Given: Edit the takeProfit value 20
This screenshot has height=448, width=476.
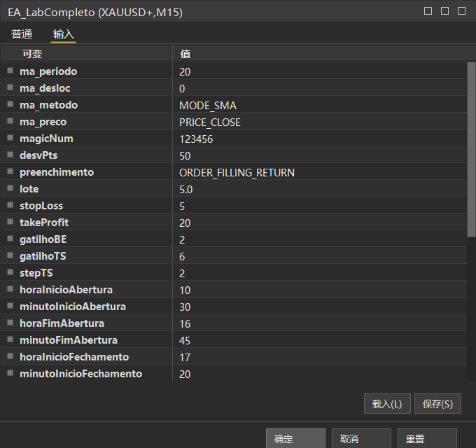Looking at the screenshot, I should point(320,223).
